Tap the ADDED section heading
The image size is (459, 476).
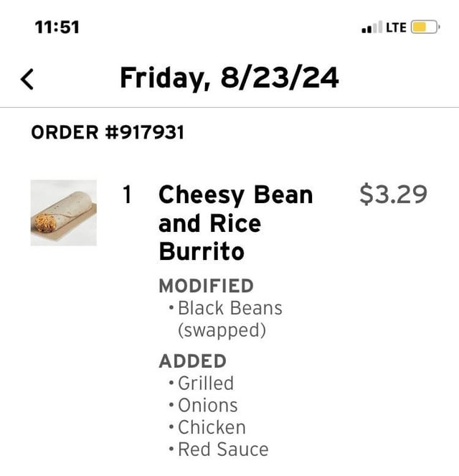coord(192,360)
